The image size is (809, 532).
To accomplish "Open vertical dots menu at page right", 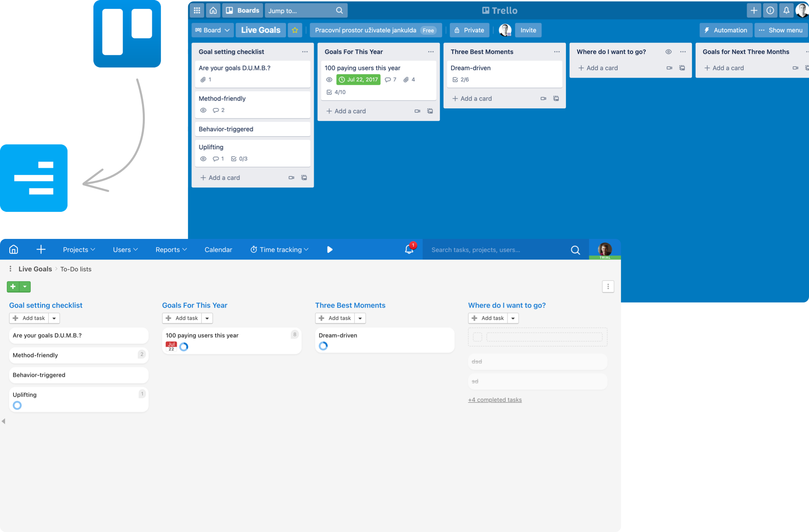I will [608, 287].
